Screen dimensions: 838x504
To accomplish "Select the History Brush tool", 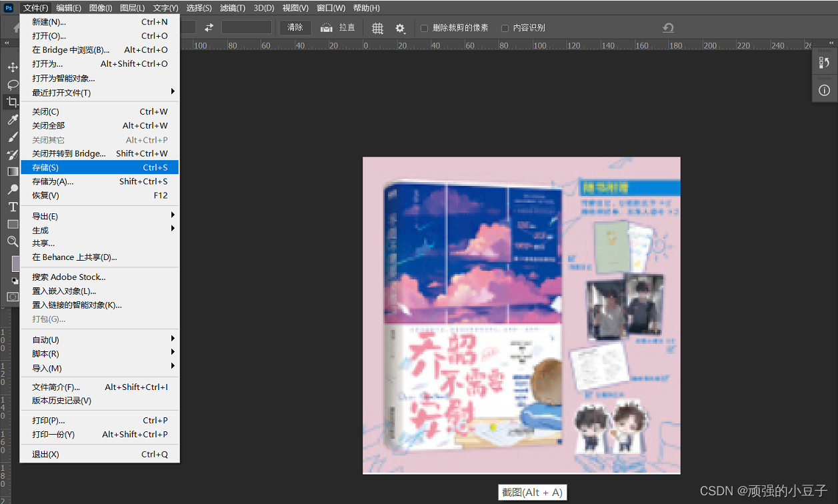I will pos(13,155).
